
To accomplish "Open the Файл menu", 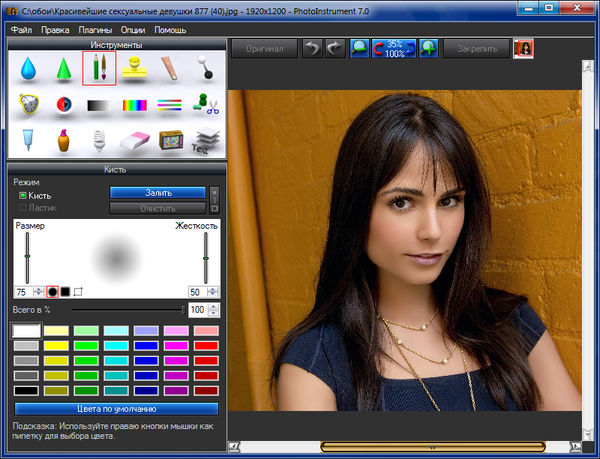I will 22,30.
